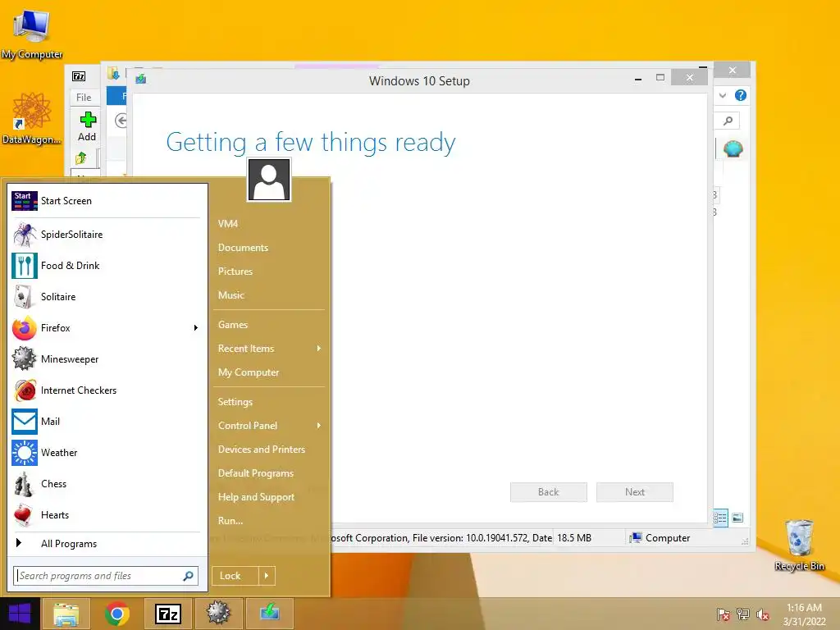Expand the Firefox submenu arrow
The width and height of the screenshot is (840, 630).
(196, 328)
